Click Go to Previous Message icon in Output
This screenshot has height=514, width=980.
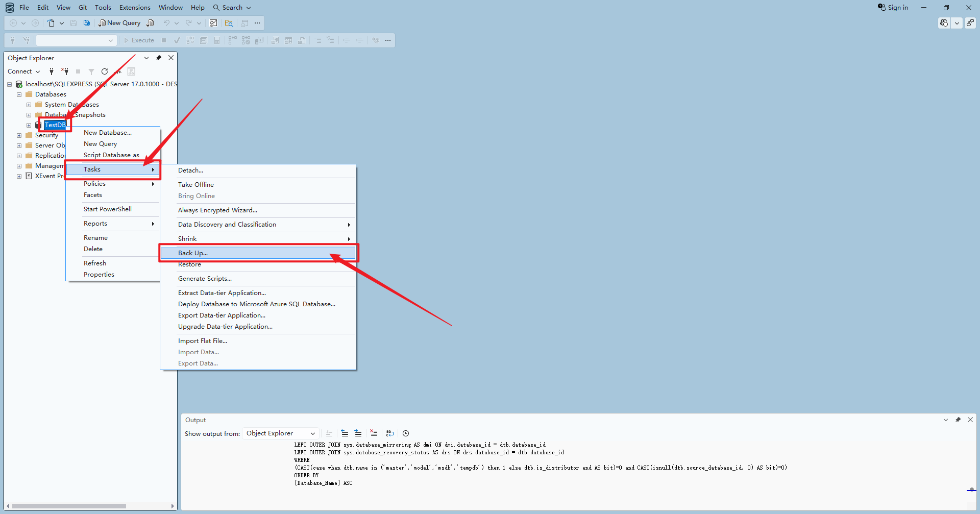(345, 433)
